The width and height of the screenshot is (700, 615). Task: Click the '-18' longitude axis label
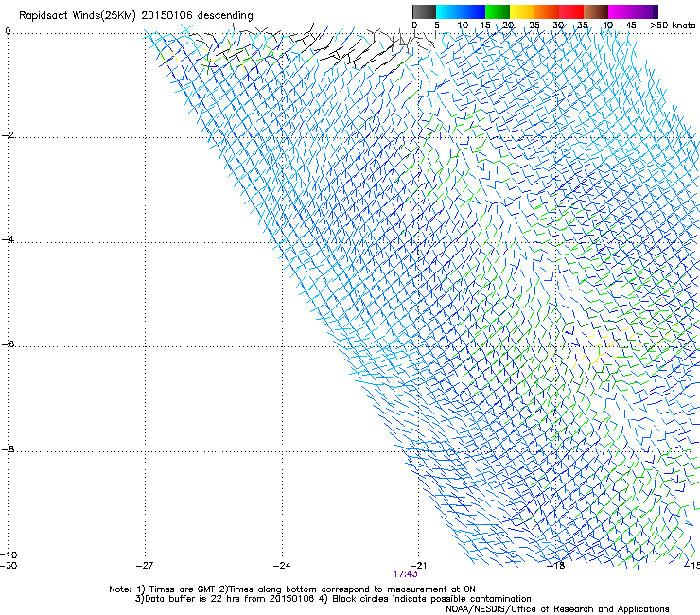556,566
